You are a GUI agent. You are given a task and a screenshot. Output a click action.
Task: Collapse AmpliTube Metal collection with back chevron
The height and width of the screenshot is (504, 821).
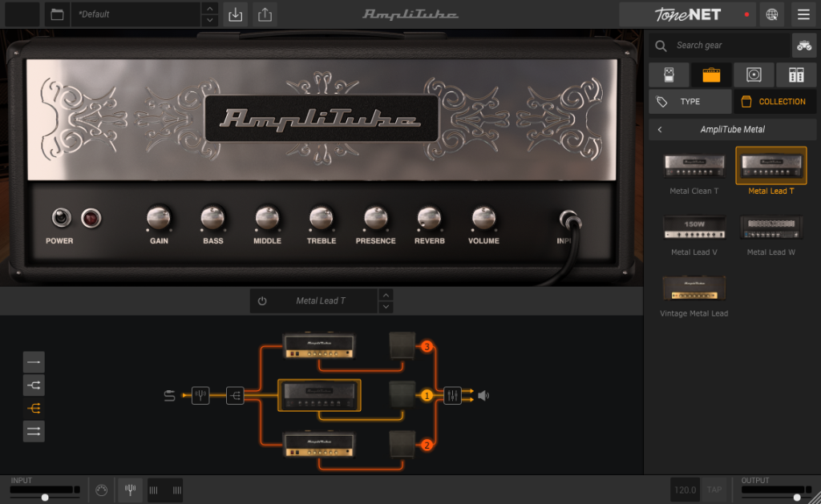(659, 130)
